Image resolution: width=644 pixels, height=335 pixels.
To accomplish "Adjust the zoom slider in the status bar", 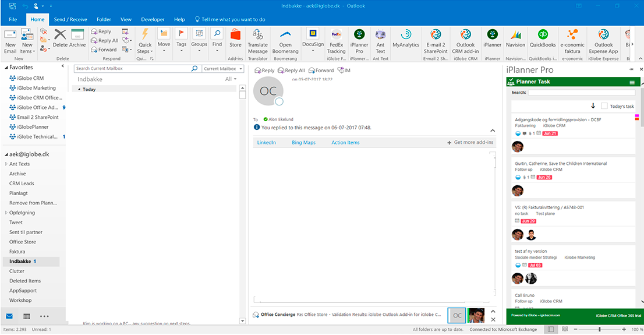I will pyautogui.click(x=600, y=329).
